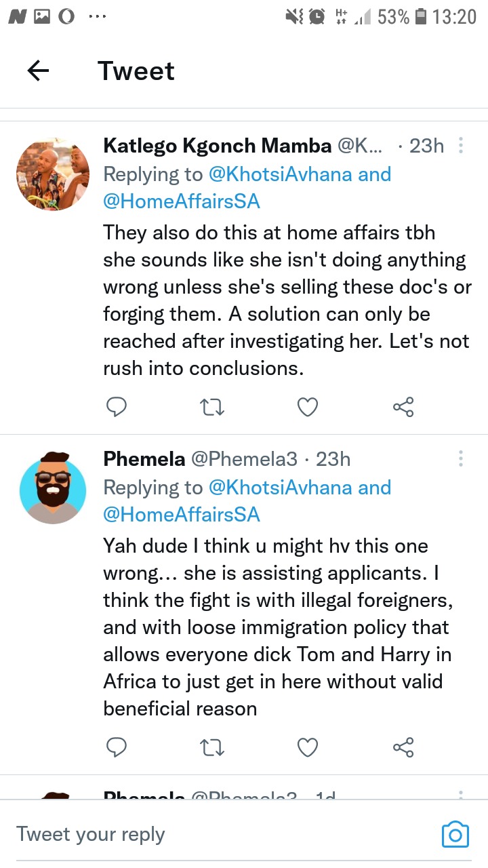The width and height of the screenshot is (488, 868).
Task: Like Katlego Kgonch Mamba's tweet
Action: (x=308, y=407)
